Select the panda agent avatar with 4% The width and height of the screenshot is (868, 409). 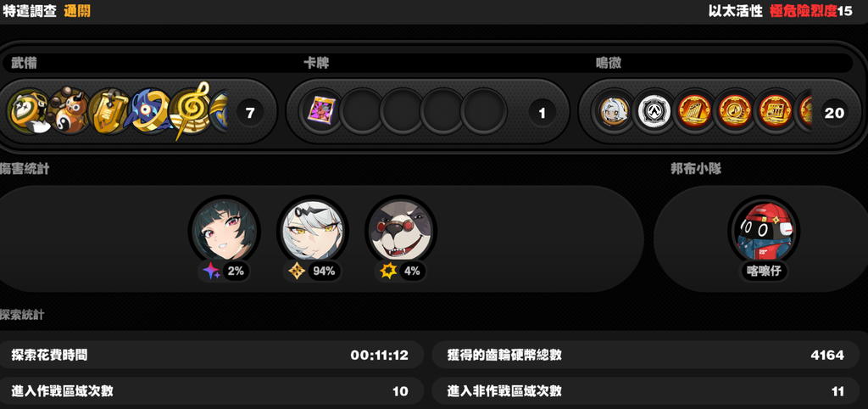coord(401,231)
